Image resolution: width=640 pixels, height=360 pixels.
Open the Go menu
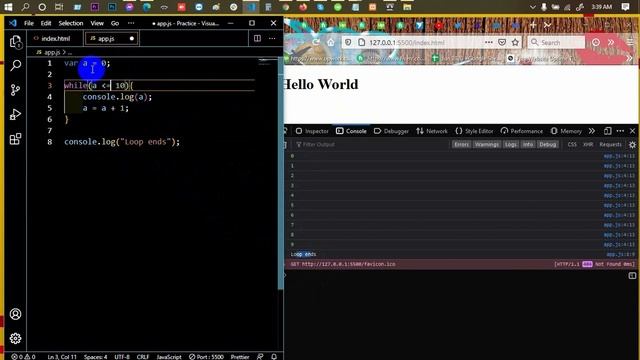[x=115, y=23]
